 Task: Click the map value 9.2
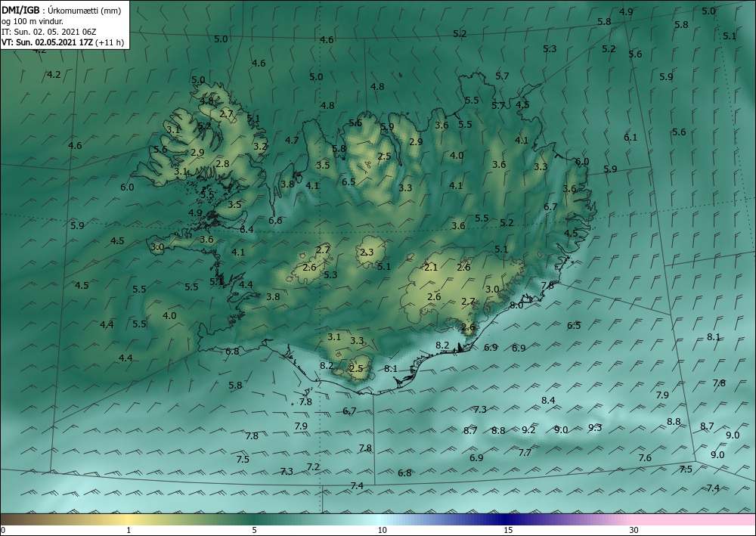[x=528, y=429]
